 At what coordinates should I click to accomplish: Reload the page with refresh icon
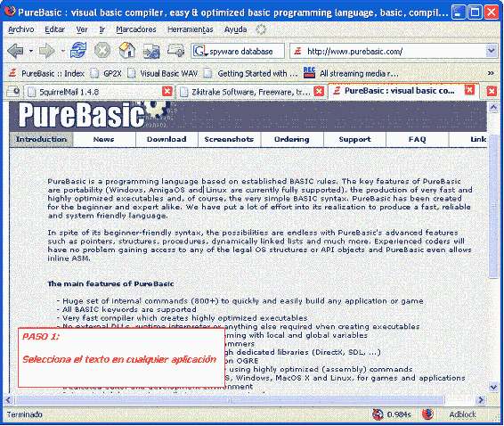(x=78, y=50)
